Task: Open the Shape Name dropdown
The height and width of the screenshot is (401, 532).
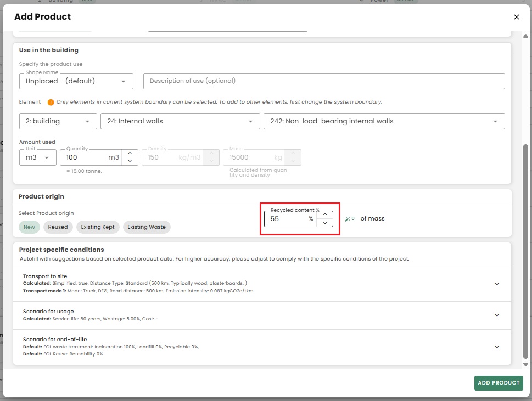Action: [x=76, y=81]
